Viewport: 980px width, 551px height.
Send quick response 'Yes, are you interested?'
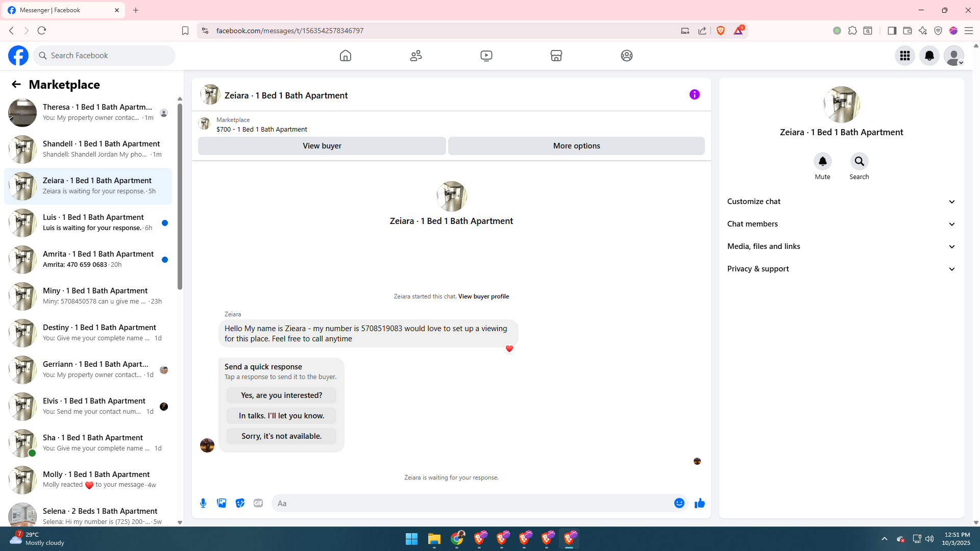click(281, 395)
